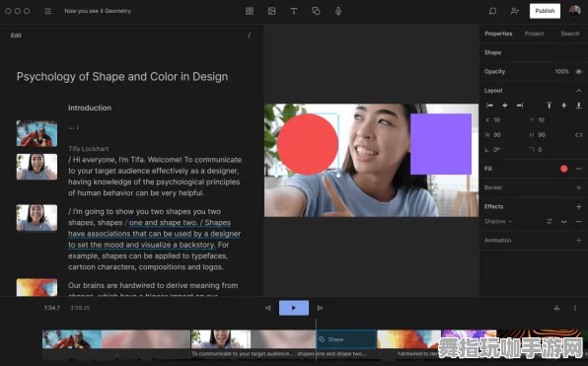Align shape to right edge
The image size is (588, 366).
click(x=520, y=106)
